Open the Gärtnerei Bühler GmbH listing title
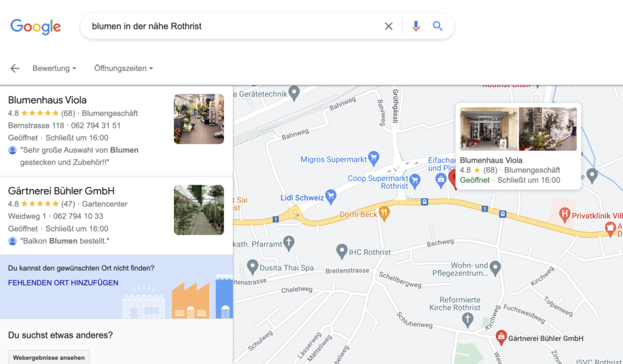 click(61, 191)
